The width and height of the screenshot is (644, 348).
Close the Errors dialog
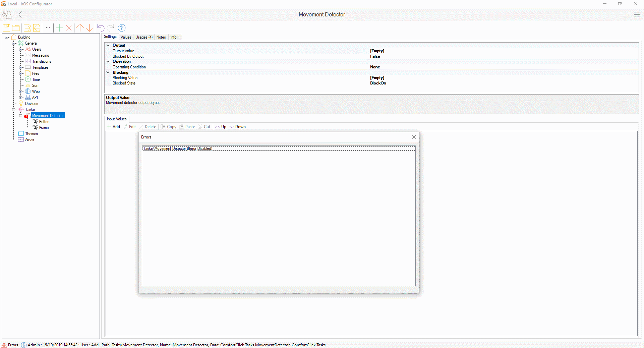414,137
